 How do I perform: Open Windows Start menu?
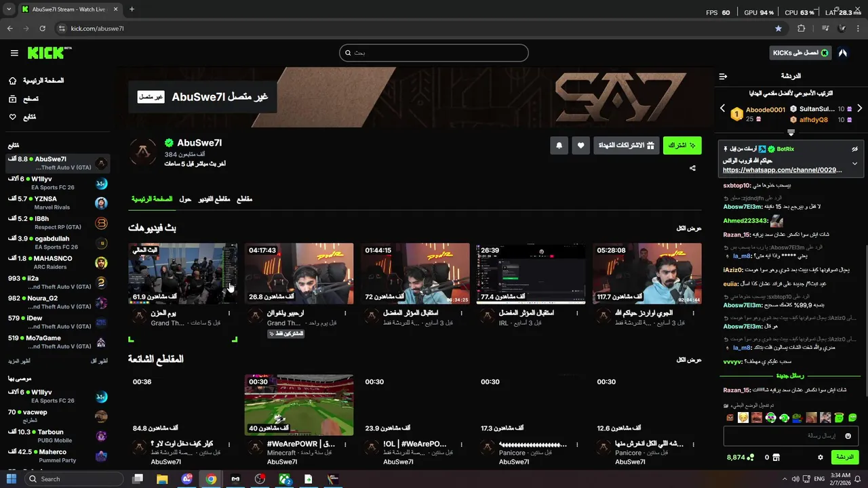tap(11, 479)
